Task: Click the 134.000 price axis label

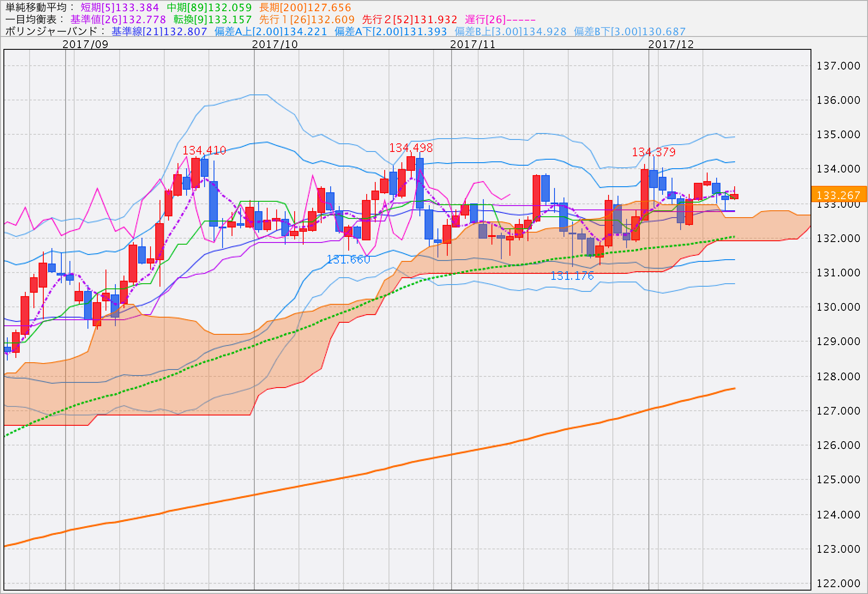Action: tap(838, 169)
